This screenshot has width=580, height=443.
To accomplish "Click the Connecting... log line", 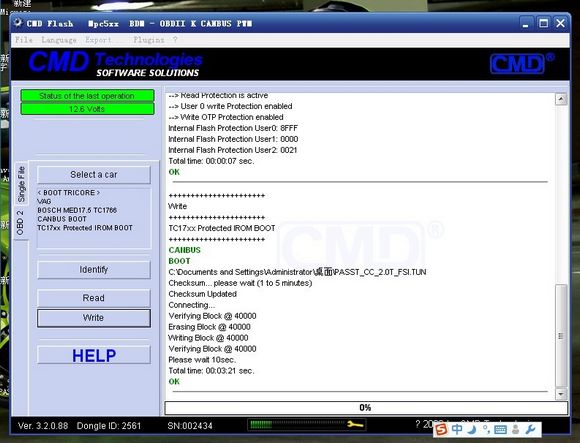I will coord(192,305).
